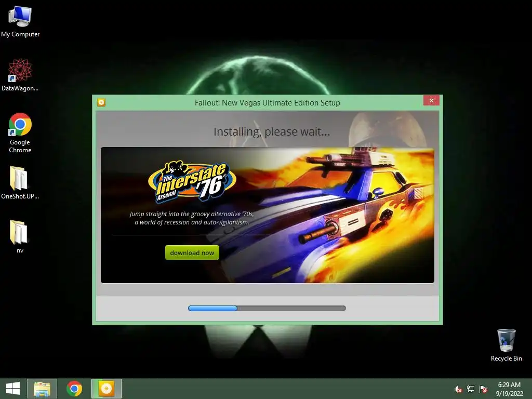Click the "Jump straight into the groovy" tagline
Screen dimensions: 532x399
pos(192,218)
